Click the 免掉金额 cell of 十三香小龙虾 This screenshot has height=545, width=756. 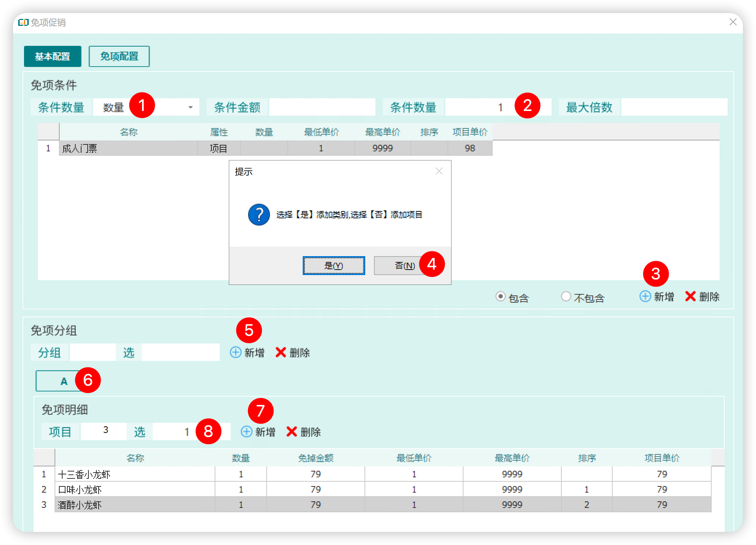coord(315,474)
